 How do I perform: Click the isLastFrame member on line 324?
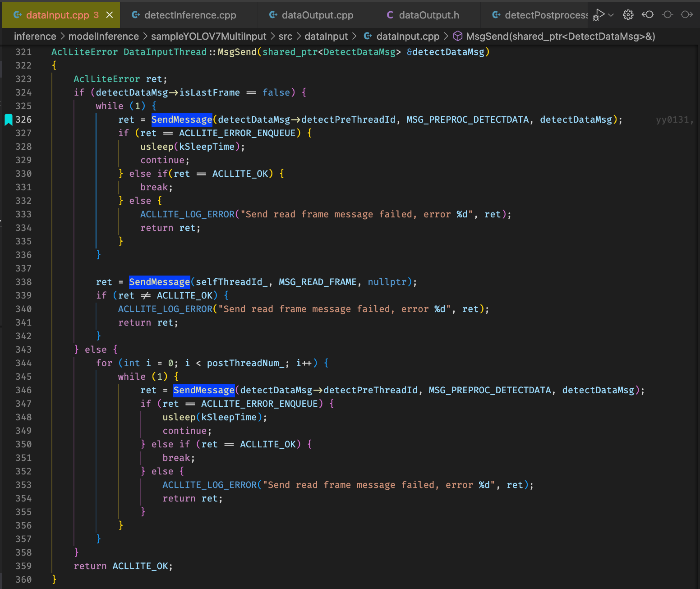click(210, 92)
